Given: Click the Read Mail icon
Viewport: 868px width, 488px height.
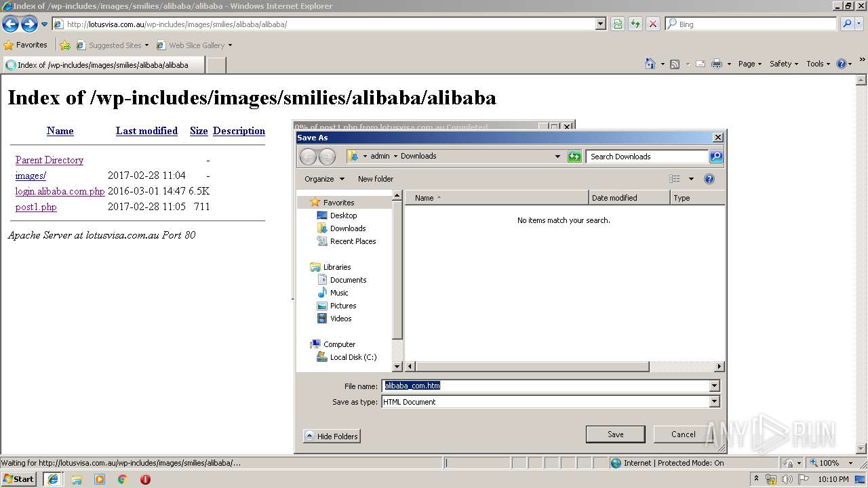Looking at the screenshot, I should coord(701,64).
